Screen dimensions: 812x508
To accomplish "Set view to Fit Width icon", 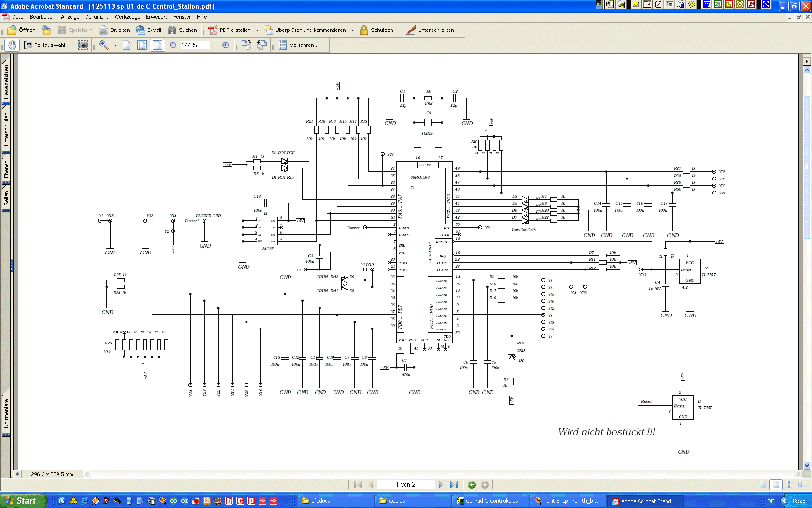I will (158, 45).
